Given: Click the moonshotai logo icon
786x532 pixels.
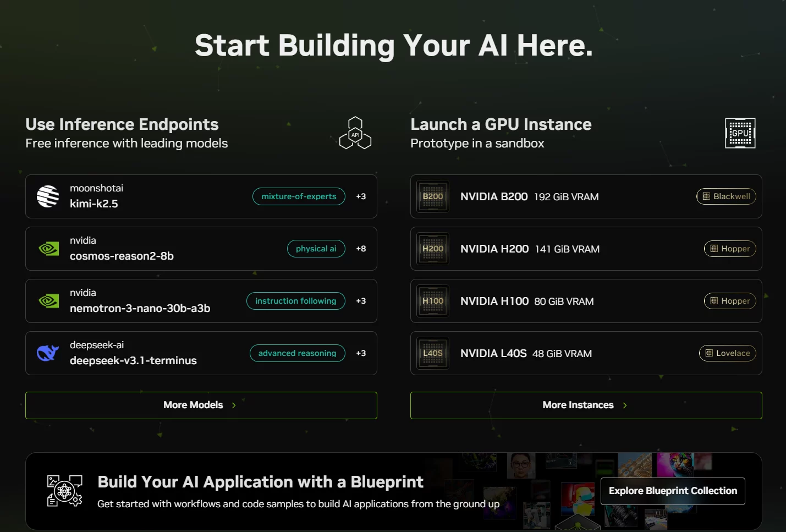Looking at the screenshot, I should click(x=48, y=196).
